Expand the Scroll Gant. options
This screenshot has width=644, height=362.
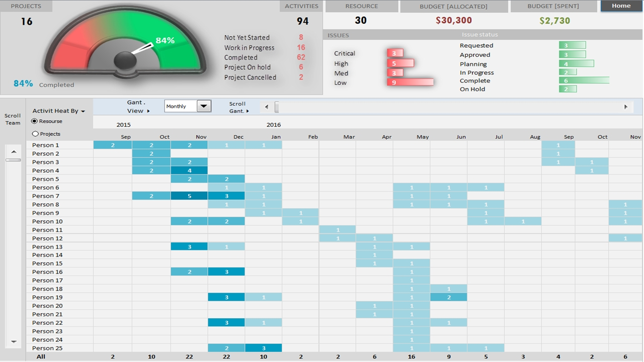(238, 107)
